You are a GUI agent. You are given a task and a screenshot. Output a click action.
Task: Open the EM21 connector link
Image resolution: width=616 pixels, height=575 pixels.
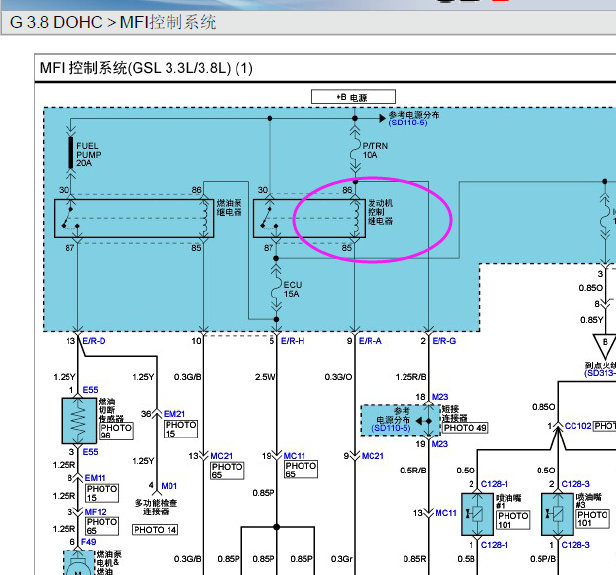click(x=174, y=414)
